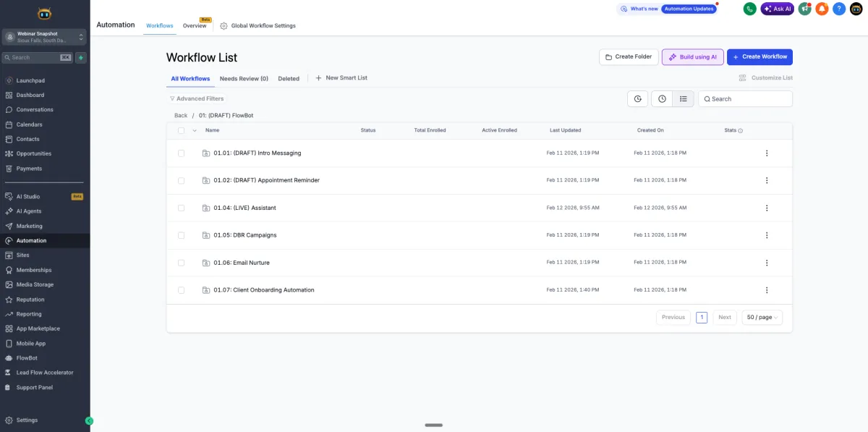This screenshot has width=868, height=432.
Task: Open actions menu for 01.02 Appointment Reminder
Action: 767,181
